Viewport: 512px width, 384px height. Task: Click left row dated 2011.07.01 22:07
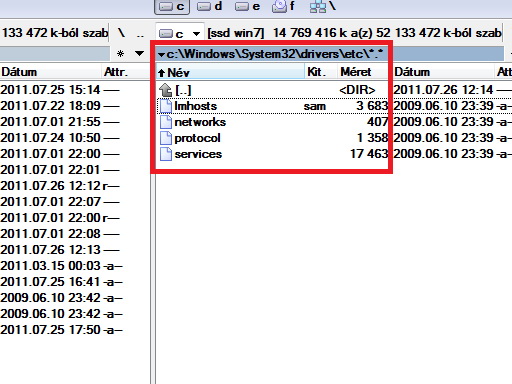tap(60, 202)
